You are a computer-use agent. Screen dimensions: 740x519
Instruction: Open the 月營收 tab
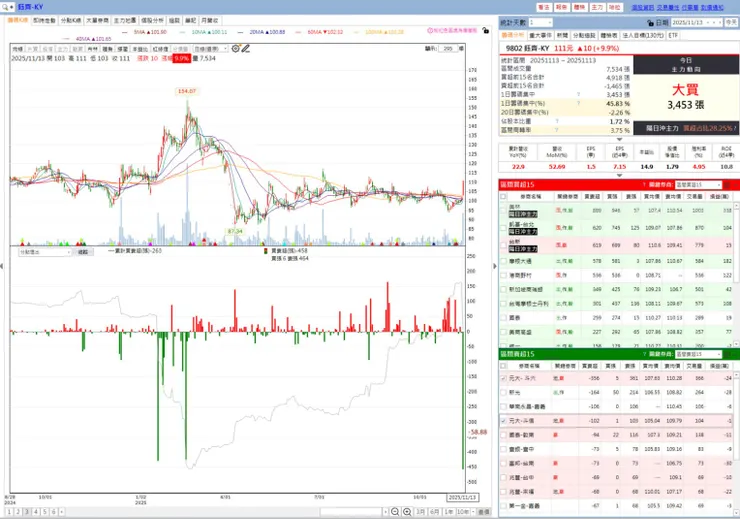coord(210,20)
